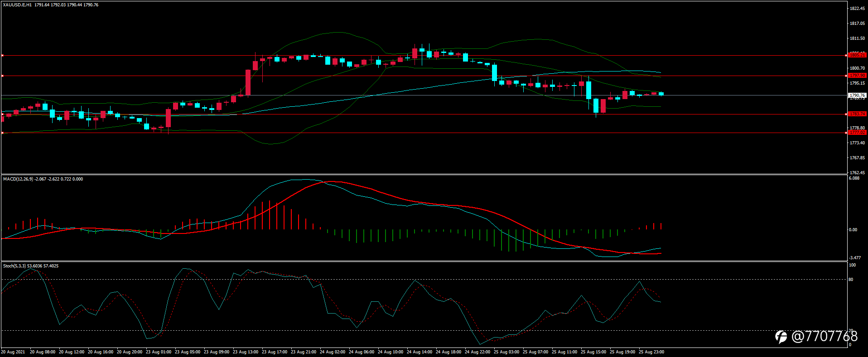Click the 23 Aug 13:00 time label
The image size is (868, 357).
[246, 352]
